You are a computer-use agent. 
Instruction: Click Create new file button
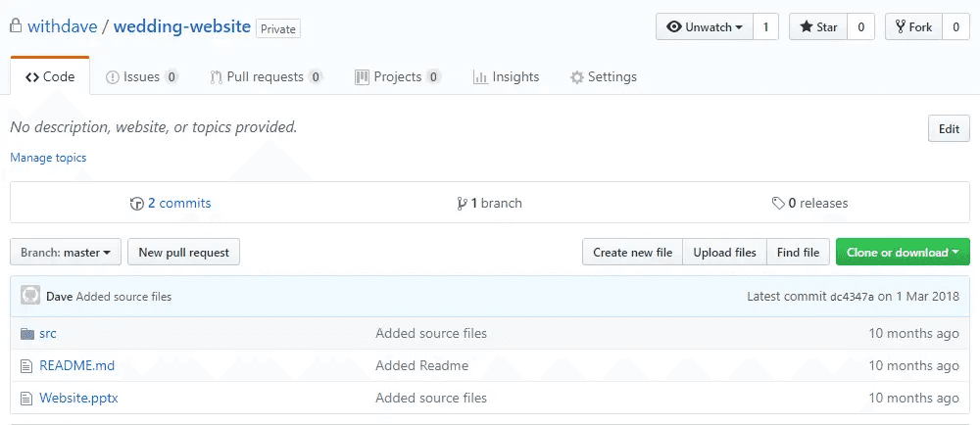632,252
